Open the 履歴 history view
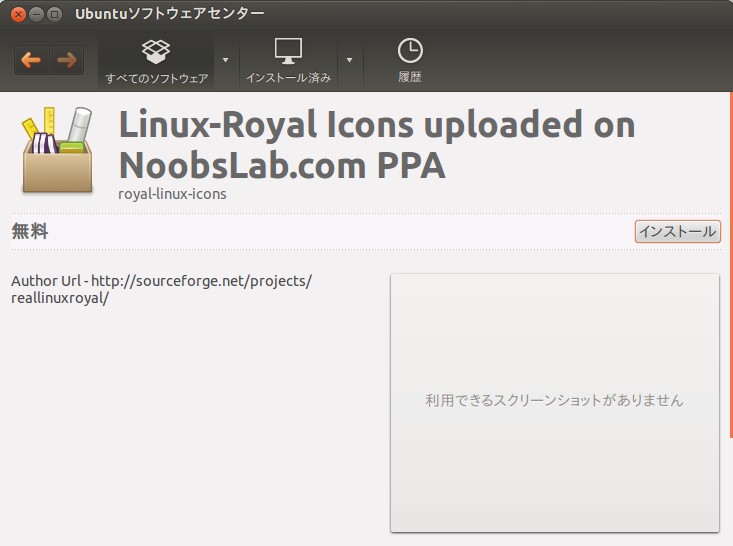 click(x=410, y=62)
